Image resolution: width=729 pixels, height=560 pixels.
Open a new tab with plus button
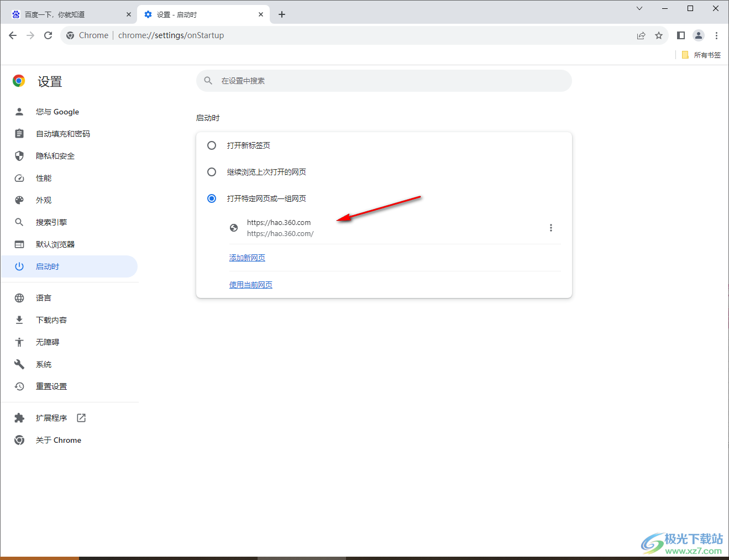click(282, 14)
